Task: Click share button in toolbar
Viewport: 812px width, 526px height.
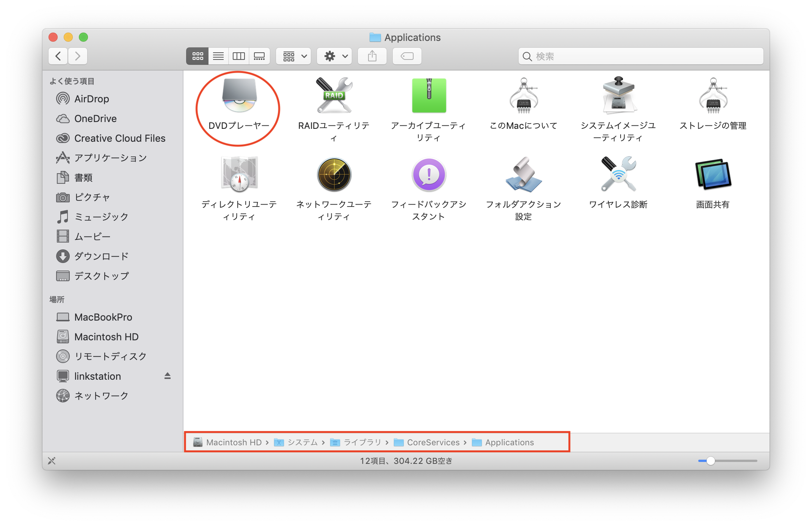Action: click(x=372, y=56)
